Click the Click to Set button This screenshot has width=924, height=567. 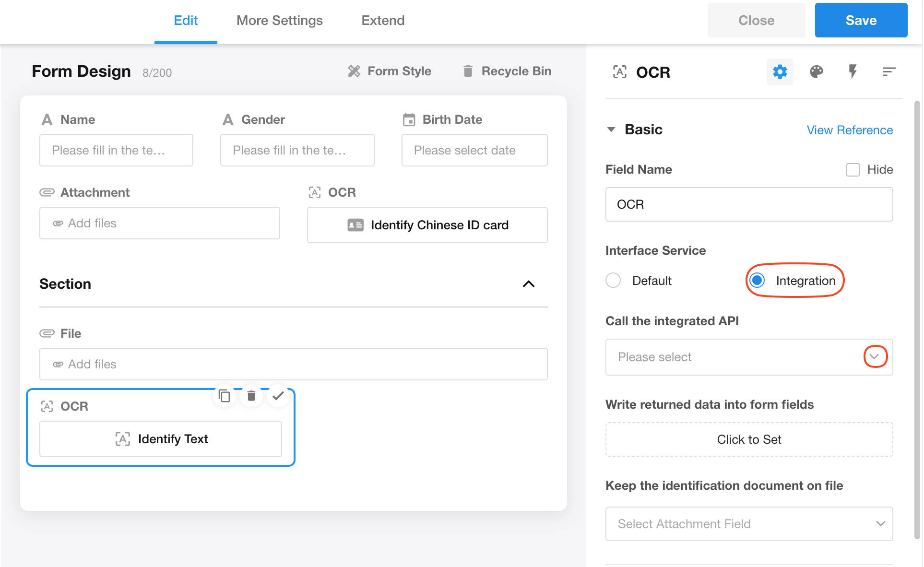click(x=749, y=439)
